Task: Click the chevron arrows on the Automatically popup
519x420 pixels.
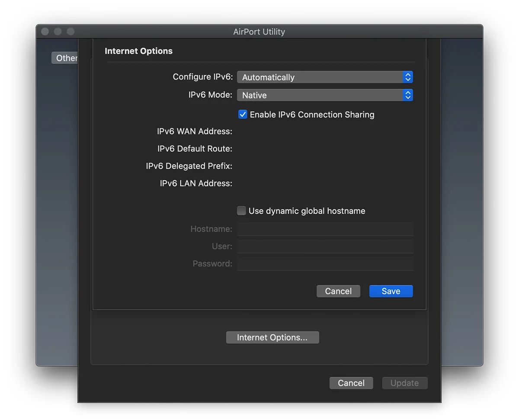Action: point(407,77)
